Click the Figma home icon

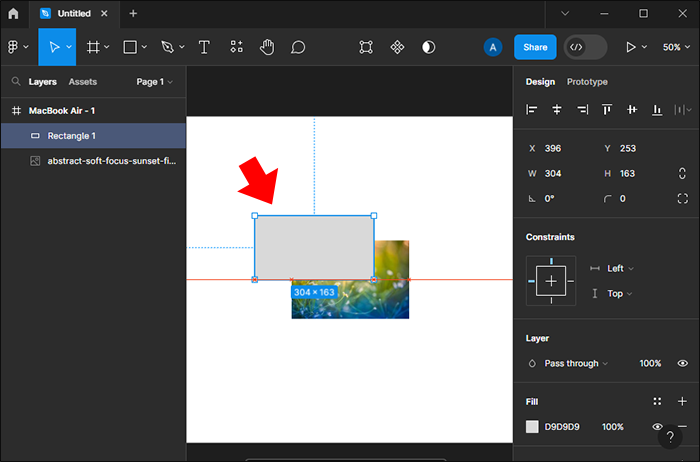13,14
